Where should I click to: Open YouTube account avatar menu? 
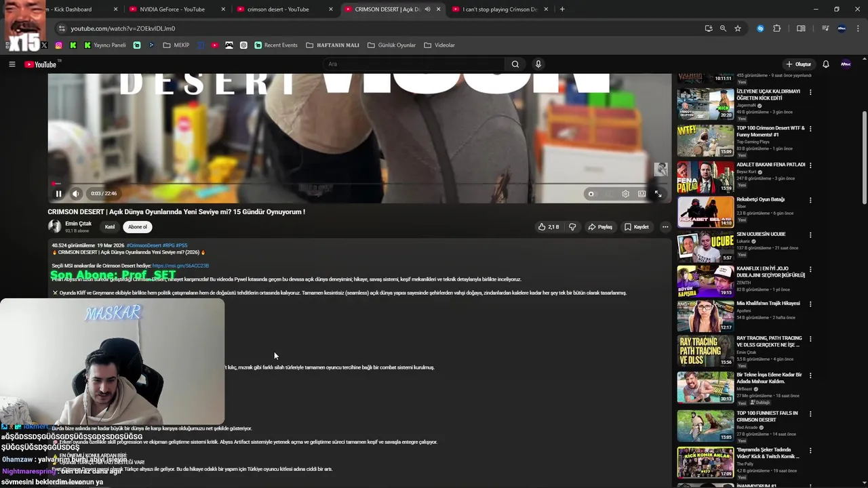[x=846, y=64]
